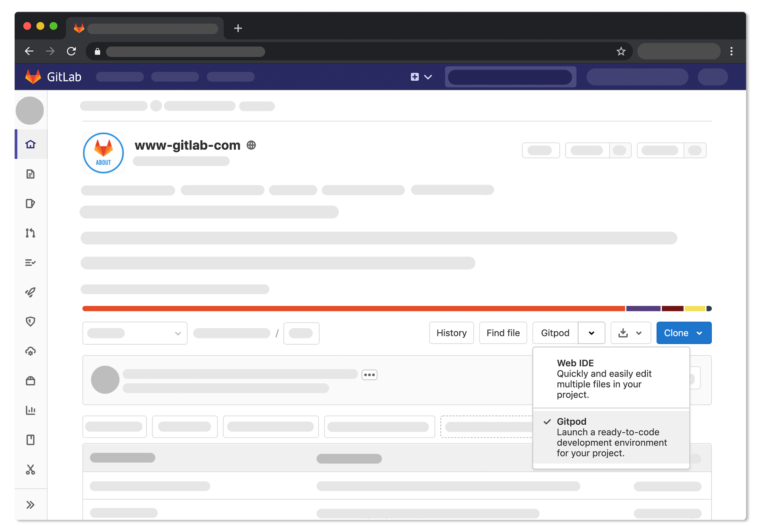Open the Merge Requests sidebar icon
This screenshot has height=532, width=760.
click(31, 233)
